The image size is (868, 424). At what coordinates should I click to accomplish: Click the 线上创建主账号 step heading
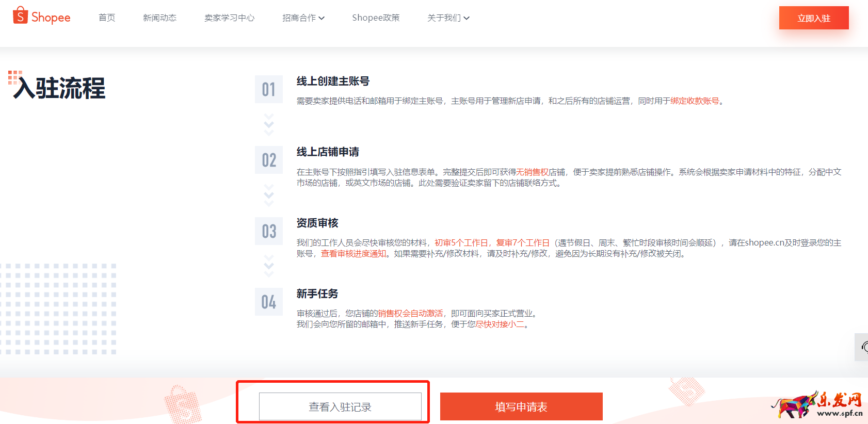tap(333, 81)
